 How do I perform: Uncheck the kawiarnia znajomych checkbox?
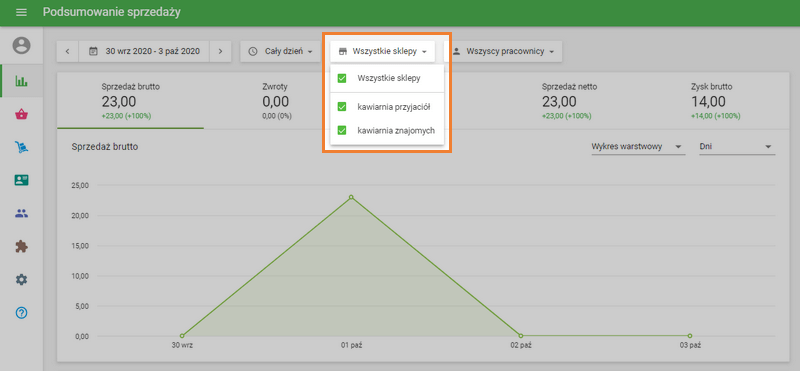pyautogui.click(x=342, y=131)
